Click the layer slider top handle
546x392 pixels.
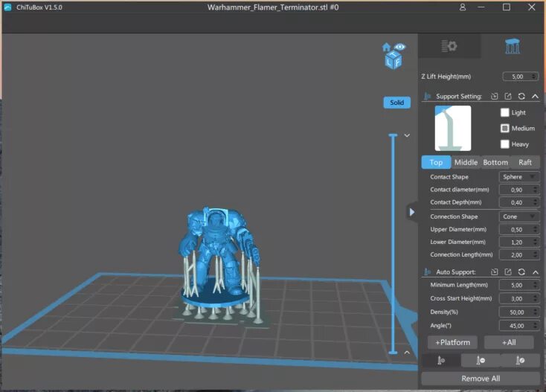click(393, 135)
